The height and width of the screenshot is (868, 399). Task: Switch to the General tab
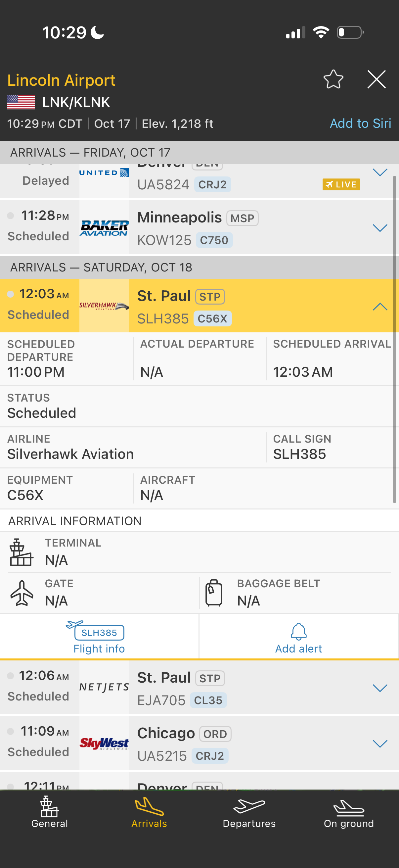(50, 812)
